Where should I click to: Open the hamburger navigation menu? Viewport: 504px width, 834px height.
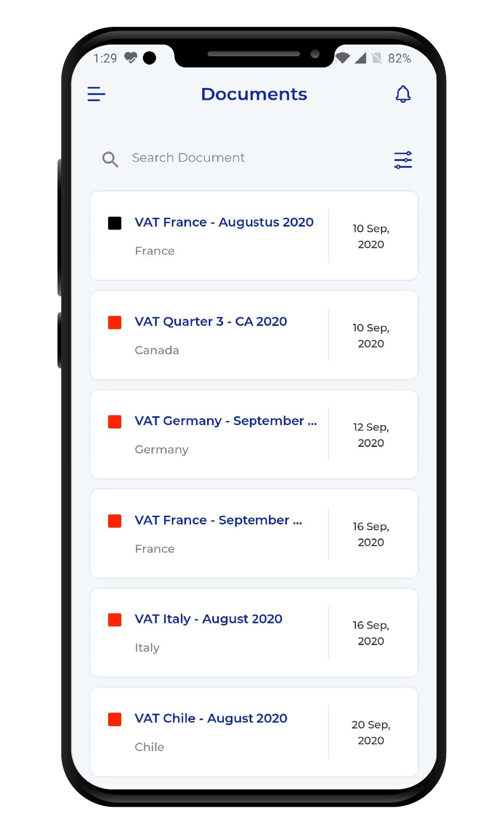(x=96, y=94)
